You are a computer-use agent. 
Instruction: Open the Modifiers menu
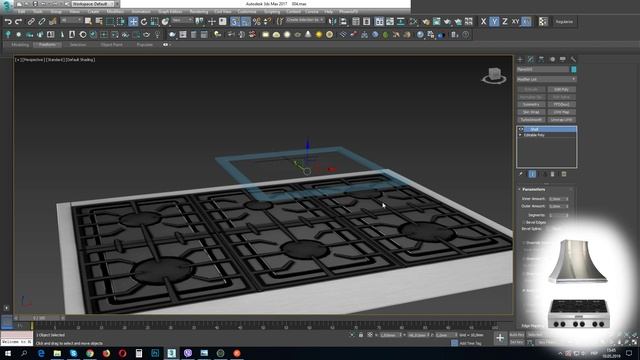115,12
